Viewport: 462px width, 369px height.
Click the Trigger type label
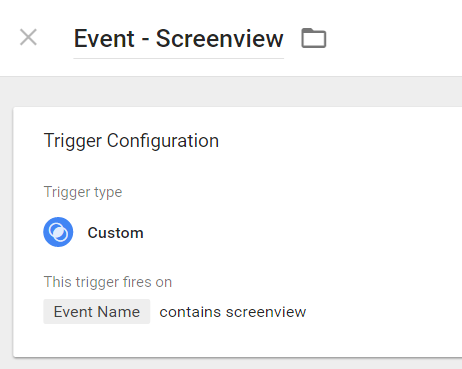[83, 192]
